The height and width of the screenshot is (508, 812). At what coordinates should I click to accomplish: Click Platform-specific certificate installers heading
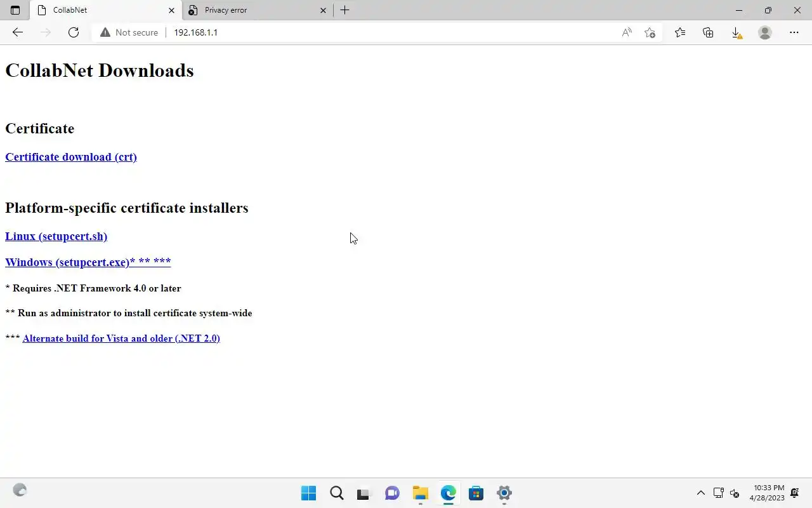tap(127, 208)
